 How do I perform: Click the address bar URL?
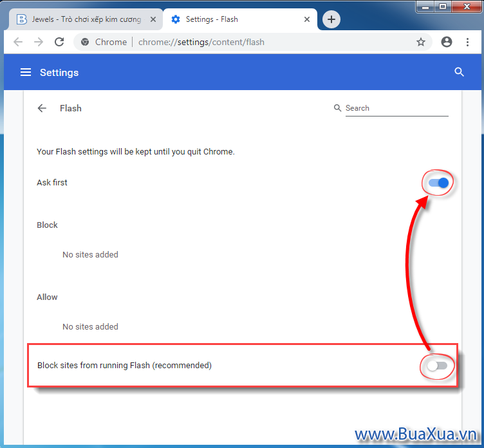click(201, 42)
